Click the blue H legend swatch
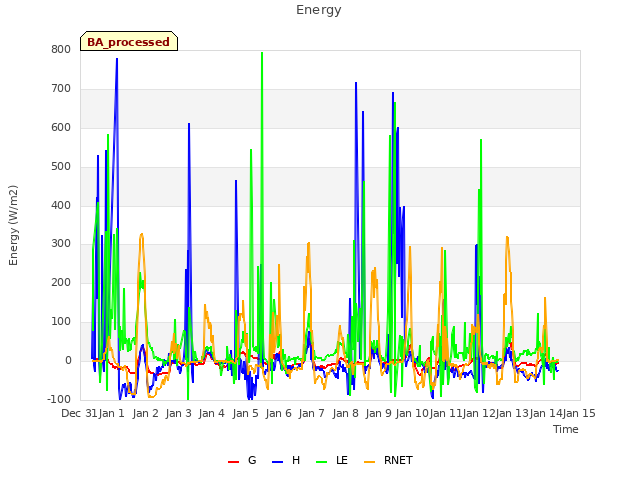The height and width of the screenshot is (480, 640). (x=278, y=462)
